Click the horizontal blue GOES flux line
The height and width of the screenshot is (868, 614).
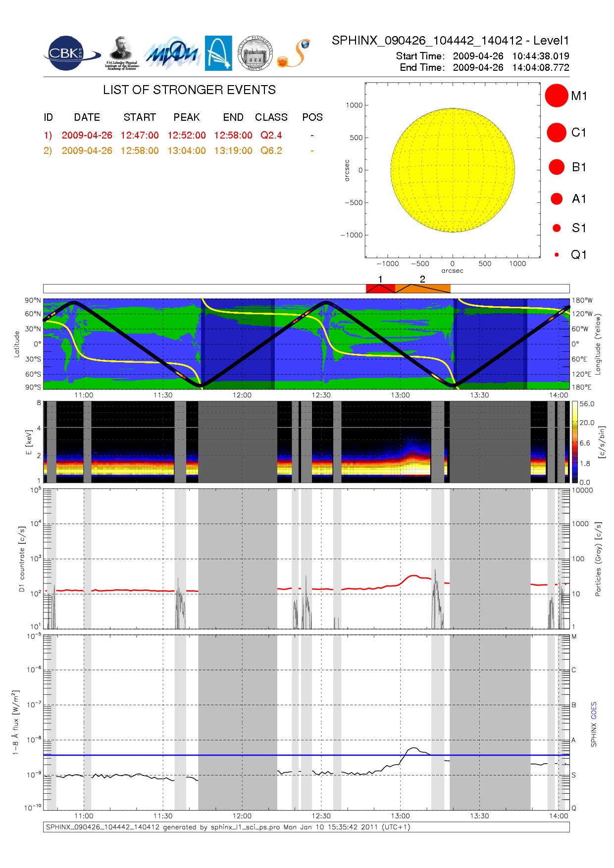[307, 755]
